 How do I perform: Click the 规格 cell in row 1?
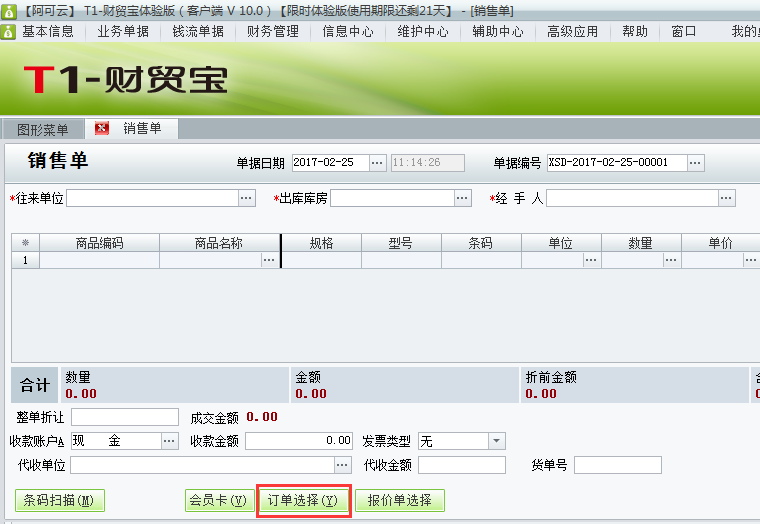(x=321, y=260)
